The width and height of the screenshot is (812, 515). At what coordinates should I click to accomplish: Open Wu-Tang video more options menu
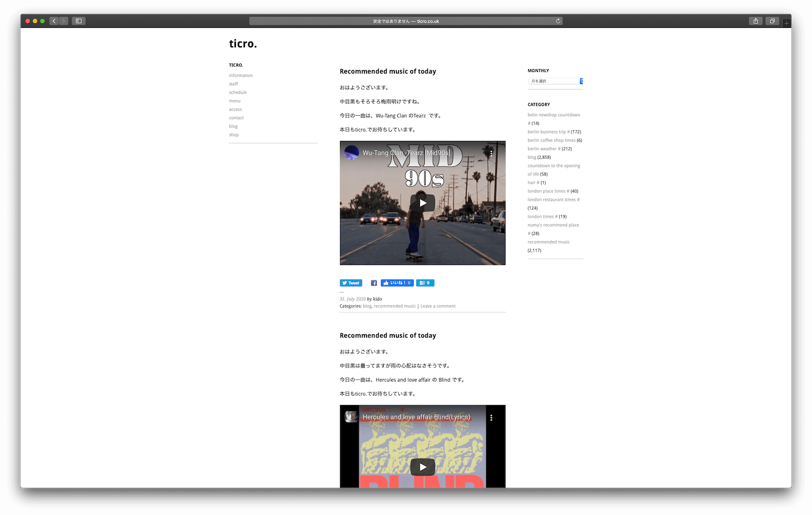(491, 153)
